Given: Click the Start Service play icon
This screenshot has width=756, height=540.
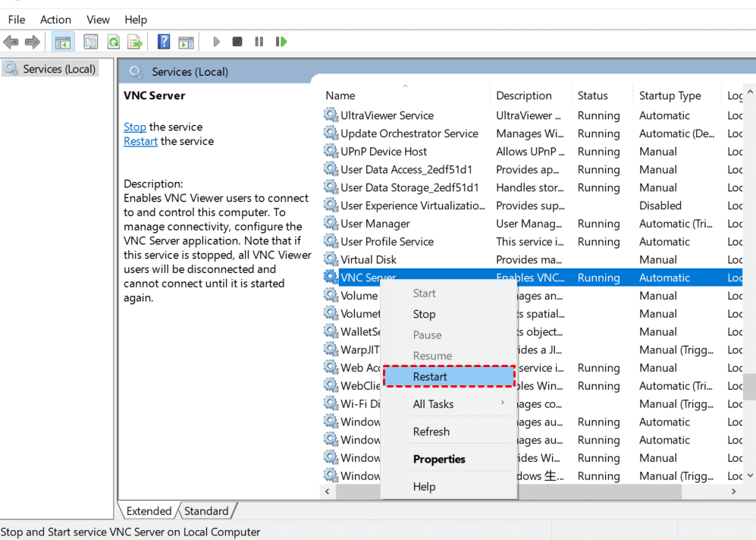Looking at the screenshot, I should pos(216,42).
